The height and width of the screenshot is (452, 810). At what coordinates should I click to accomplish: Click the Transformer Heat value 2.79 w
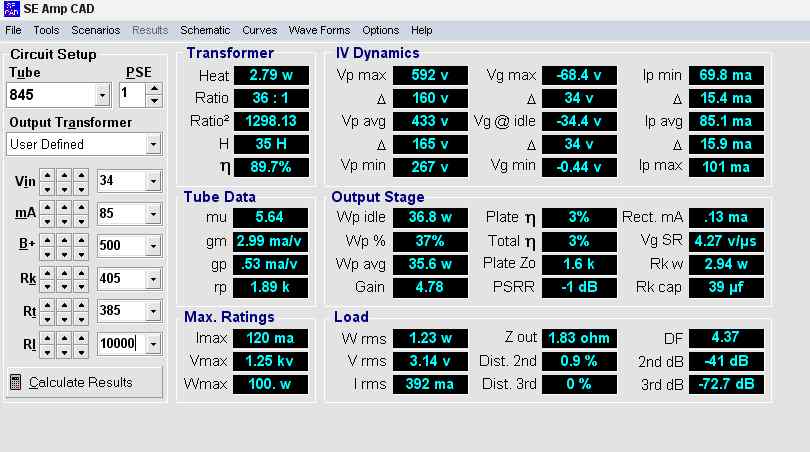pos(271,75)
